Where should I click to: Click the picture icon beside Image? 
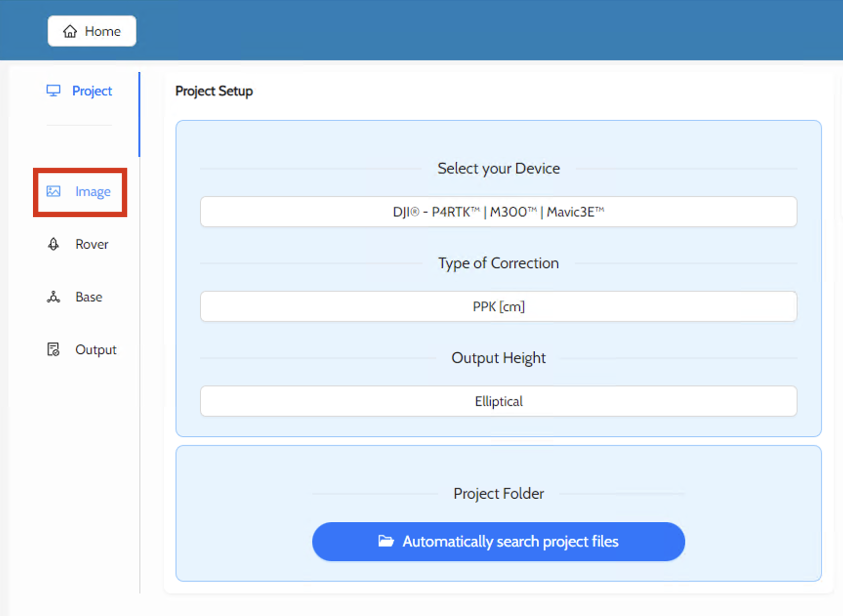pyautogui.click(x=53, y=191)
